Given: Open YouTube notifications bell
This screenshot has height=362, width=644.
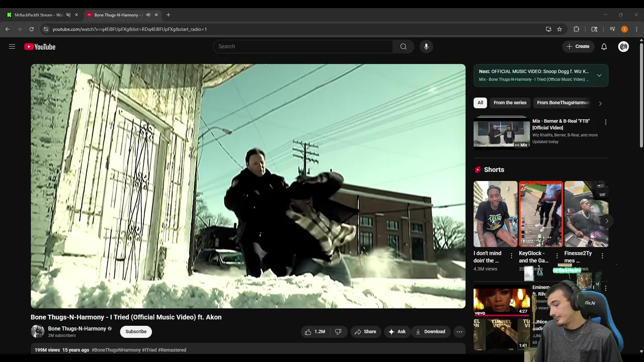Looking at the screenshot, I should point(604,46).
